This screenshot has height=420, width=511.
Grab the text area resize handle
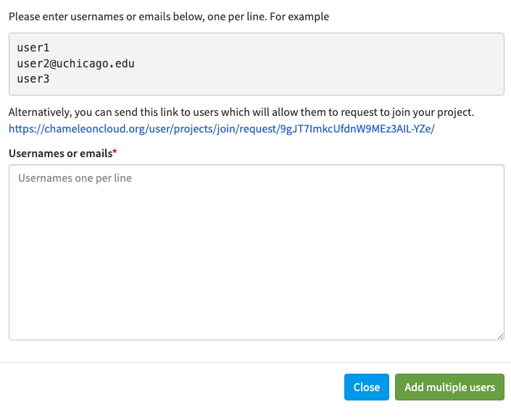point(500,336)
